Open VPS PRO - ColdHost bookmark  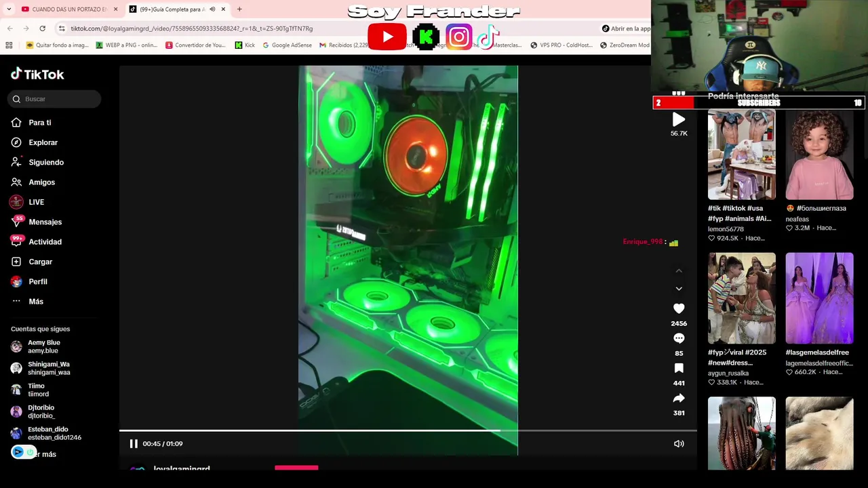coord(561,45)
